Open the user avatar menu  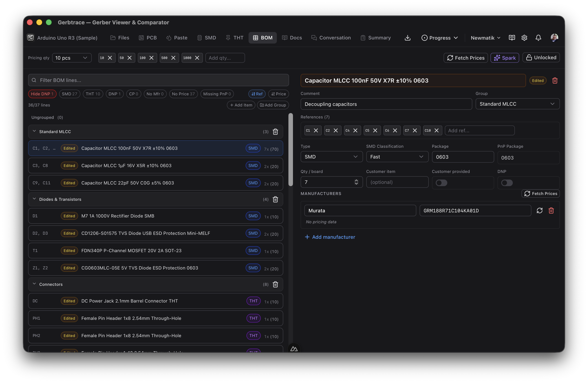click(554, 38)
